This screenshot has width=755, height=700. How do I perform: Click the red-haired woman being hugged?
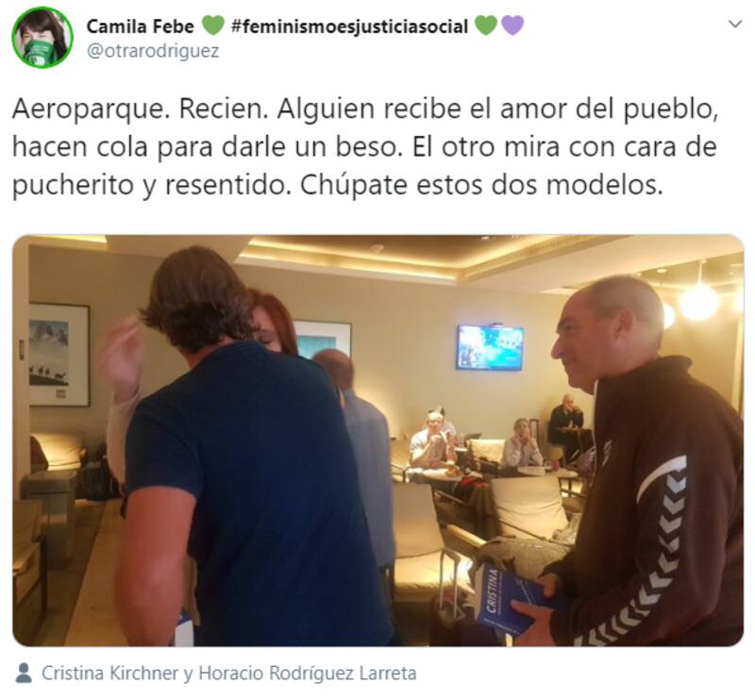270,323
